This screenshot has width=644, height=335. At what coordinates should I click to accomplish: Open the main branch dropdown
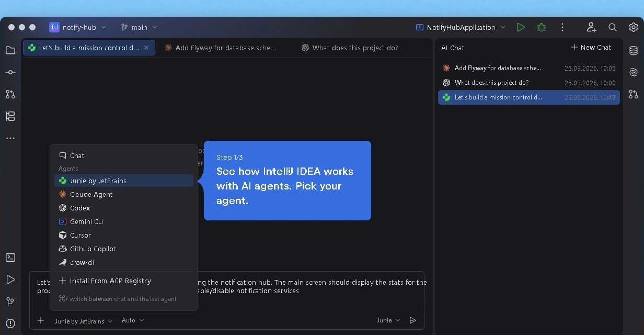(139, 27)
